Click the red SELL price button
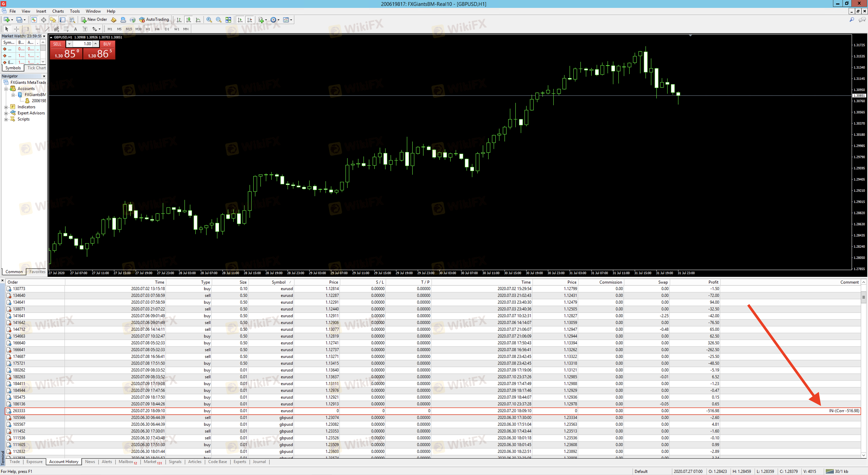This screenshot has width=868, height=475. click(x=66, y=54)
